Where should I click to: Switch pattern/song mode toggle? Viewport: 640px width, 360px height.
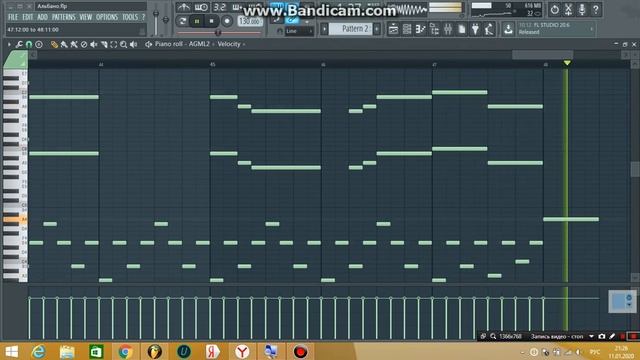pos(182,21)
